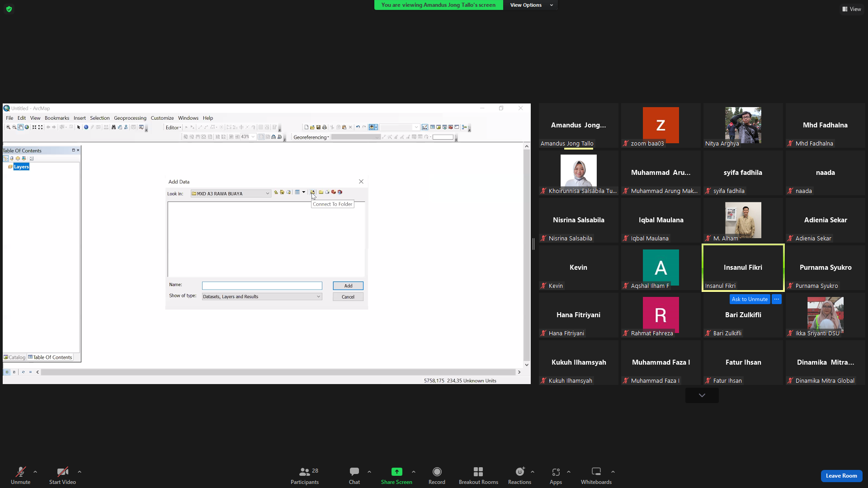Click Ask to Unmute button
The height and width of the screenshot is (488, 868).
750,299
